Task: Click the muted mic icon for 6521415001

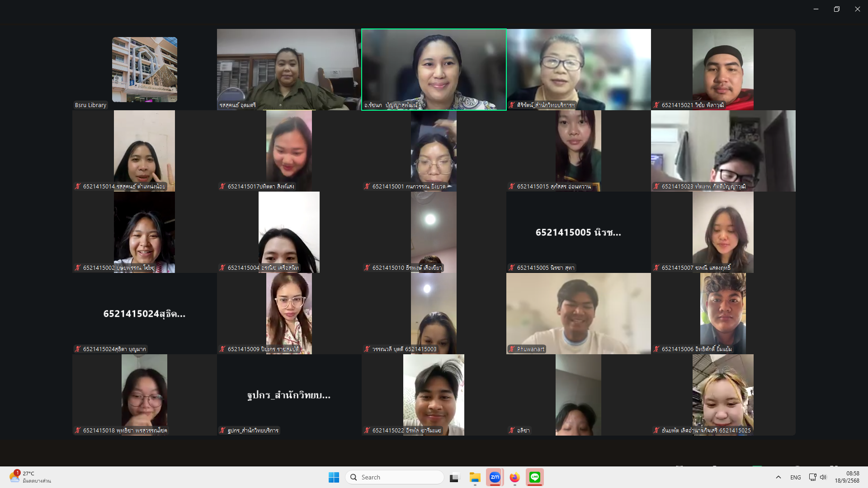Action: point(367,187)
